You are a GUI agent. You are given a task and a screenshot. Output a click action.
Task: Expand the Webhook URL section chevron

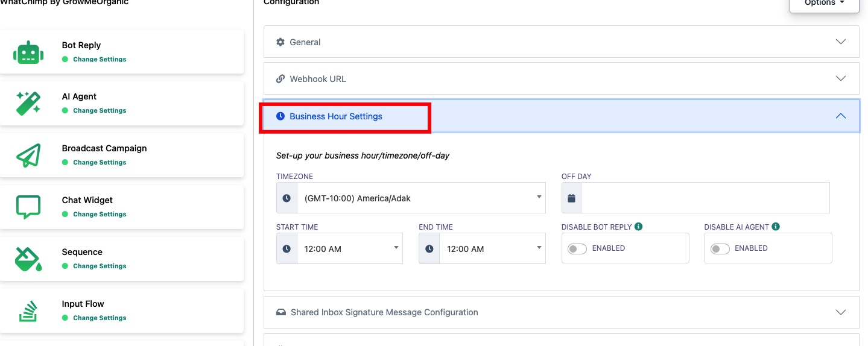point(841,79)
